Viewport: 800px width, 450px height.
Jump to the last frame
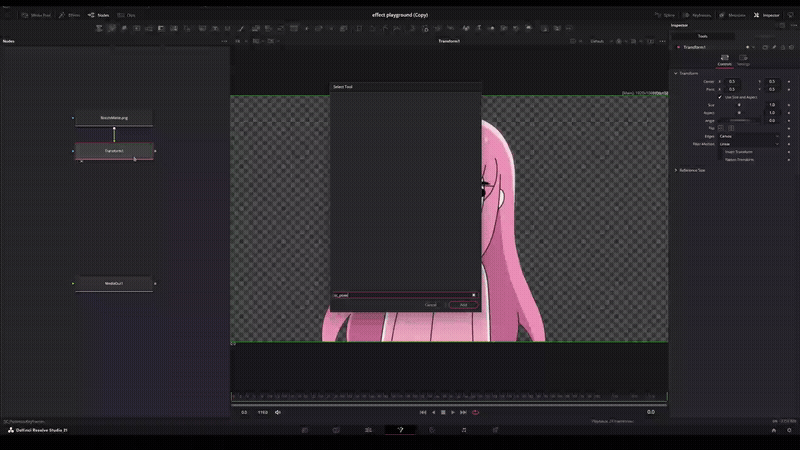point(463,412)
